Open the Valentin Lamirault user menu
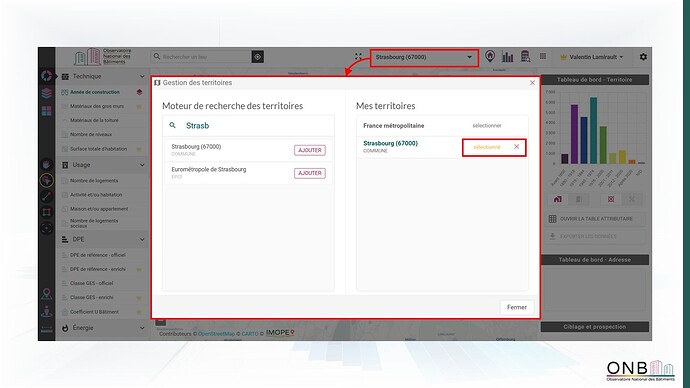The image size is (690, 388). (591, 57)
